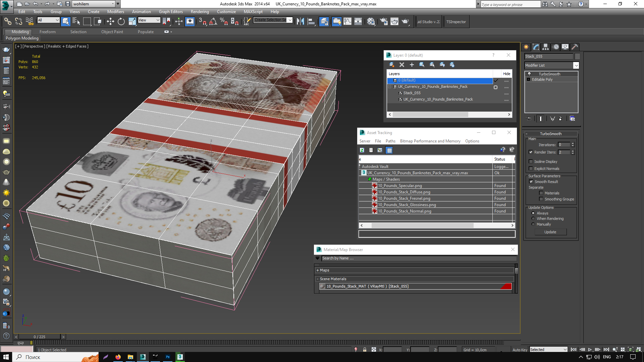The width and height of the screenshot is (644, 362).
Task: Open the Hierarchy command panel tab
Action: [546, 47]
